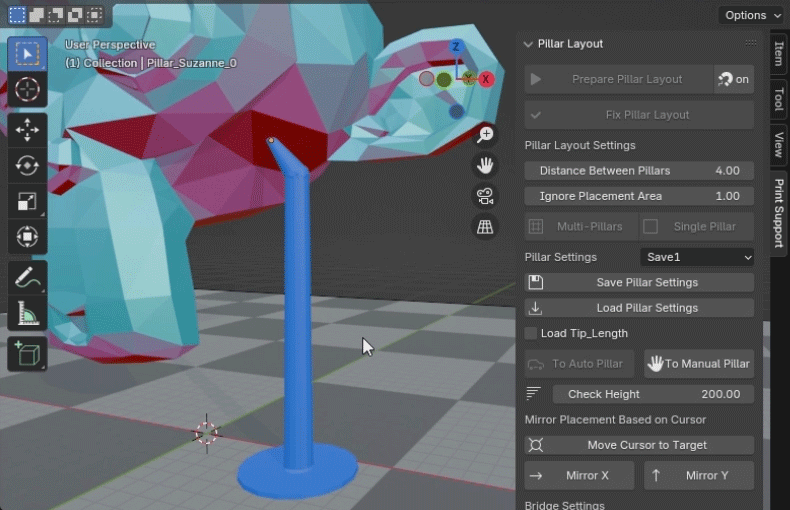The width and height of the screenshot is (790, 510).
Task: Set selection mode to New (first mode icon)
Action: [x=17, y=15]
